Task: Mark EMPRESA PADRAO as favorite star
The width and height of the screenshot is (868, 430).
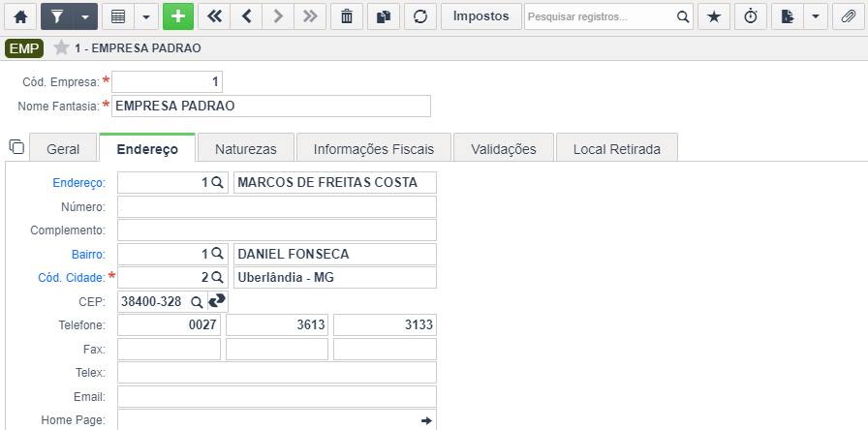Action: point(61,48)
